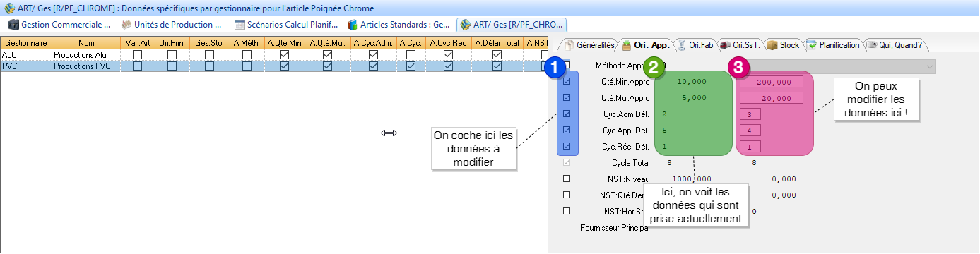Check Vari.Art for the ALU row
Image resolution: width=980 pixels, height=254 pixels.
138,54
